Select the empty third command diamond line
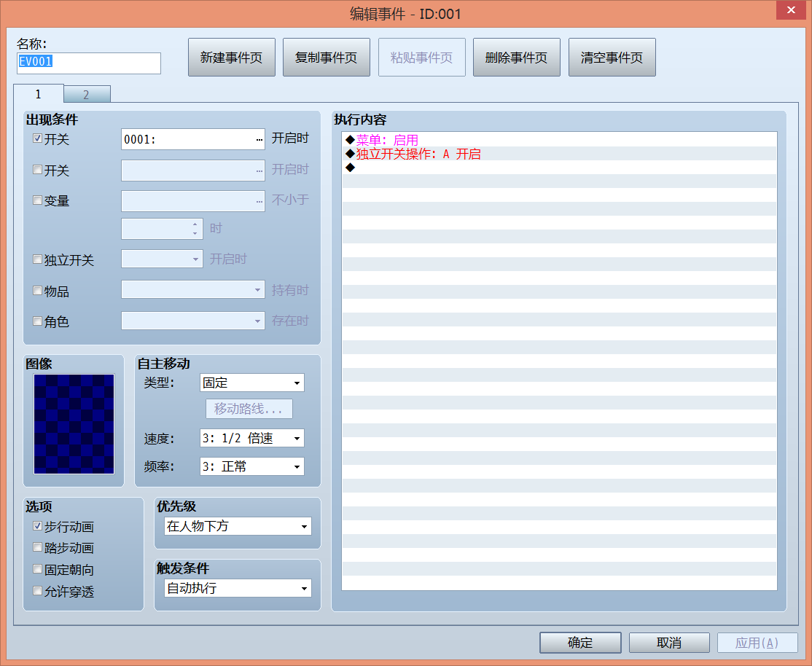812x666 pixels. click(559, 168)
